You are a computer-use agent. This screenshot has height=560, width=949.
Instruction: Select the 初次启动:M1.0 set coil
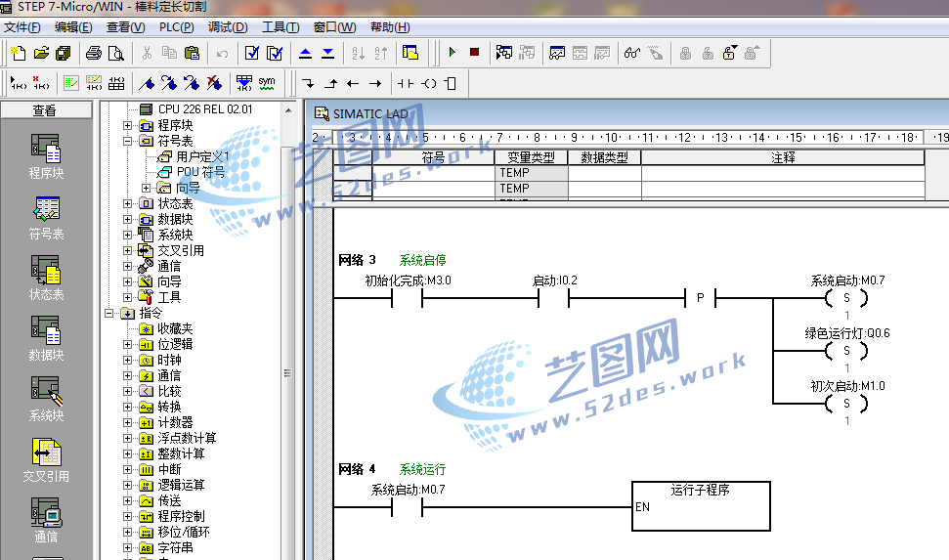846,404
